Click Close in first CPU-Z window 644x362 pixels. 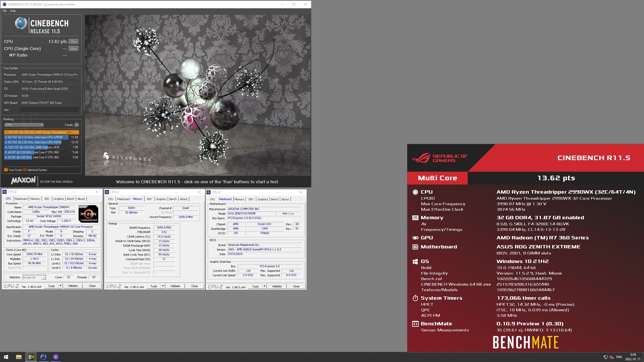(92, 286)
